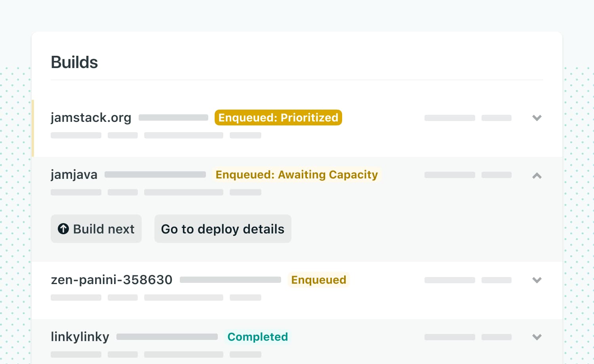This screenshot has width=594, height=364.
Task: Open the jamstack.org site name
Action: 91,118
